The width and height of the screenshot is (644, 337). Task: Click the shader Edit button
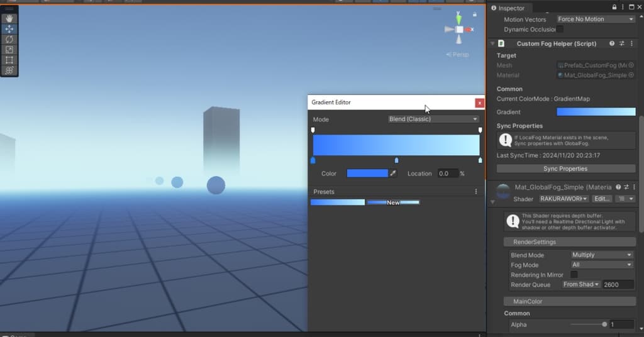tap(602, 199)
